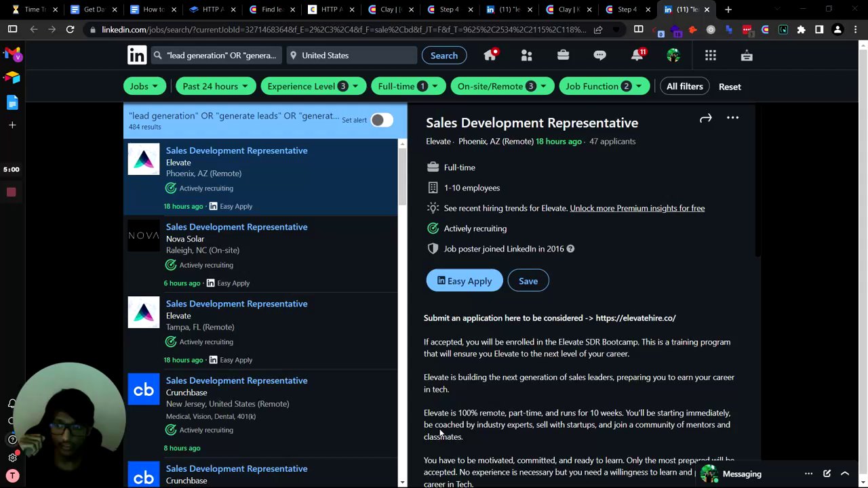Click the help icon beside job poster info
This screenshot has width=868, height=488.
point(570,249)
